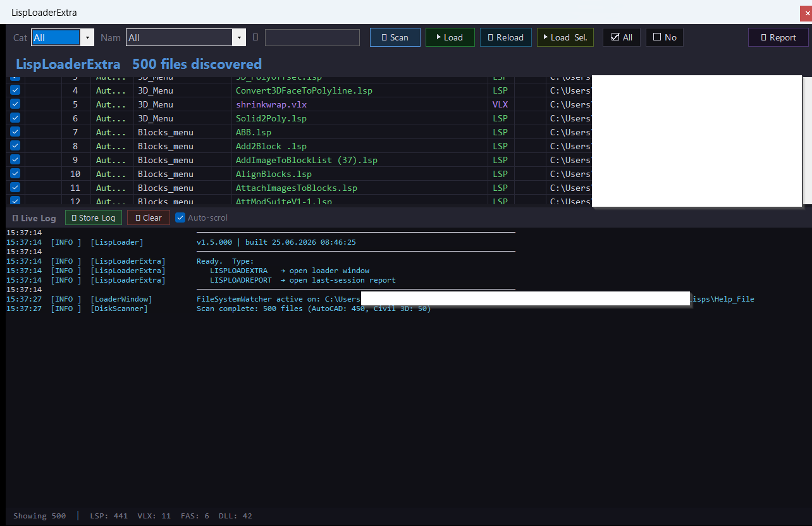Screen dimensions: 812x526
Task: Click row number 4 in the file table
Action: click(x=75, y=90)
